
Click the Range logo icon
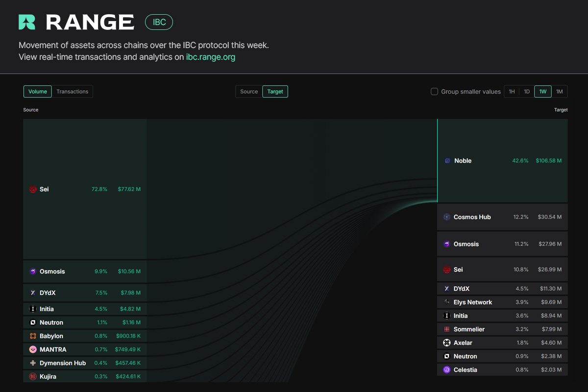coord(27,22)
